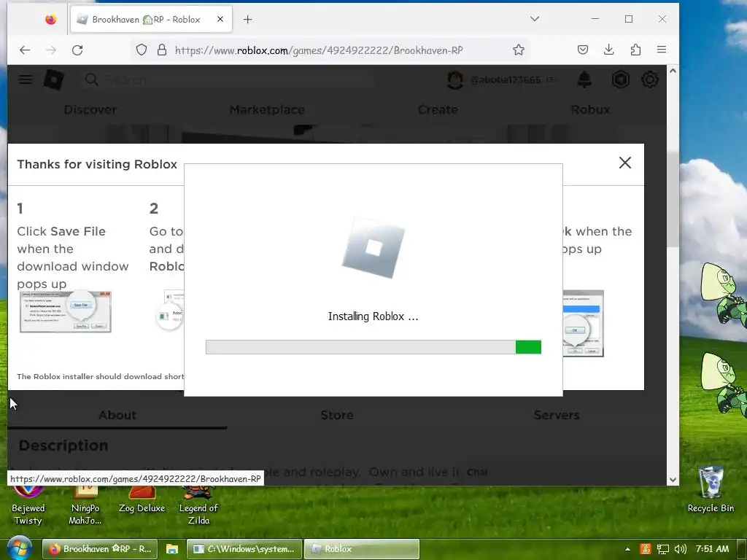Switch to the Store tab
747x560 pixels.
pyautogui.click(x=337, y=415)
